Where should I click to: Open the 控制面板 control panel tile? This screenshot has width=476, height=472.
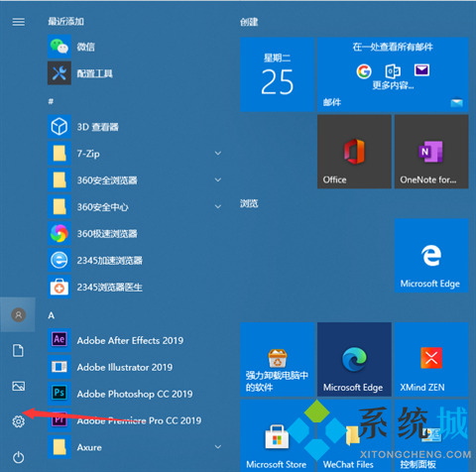click(431, 435)
